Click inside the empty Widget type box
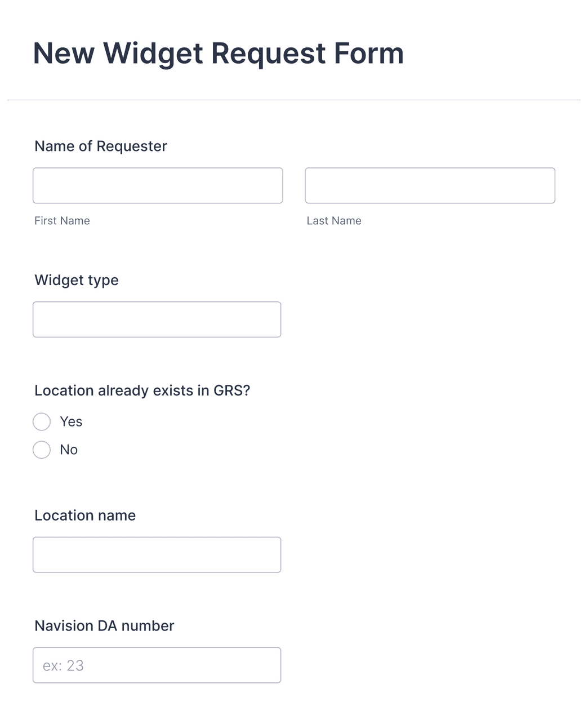 coord(157,319)
